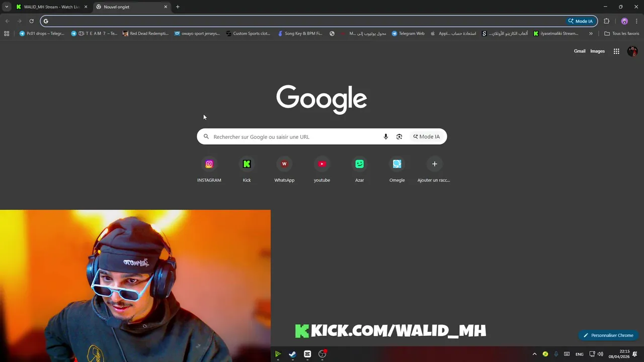
Task: Open the CapCut icon on the taskbar
Action: pyautogui.click(x=307, y=354)
